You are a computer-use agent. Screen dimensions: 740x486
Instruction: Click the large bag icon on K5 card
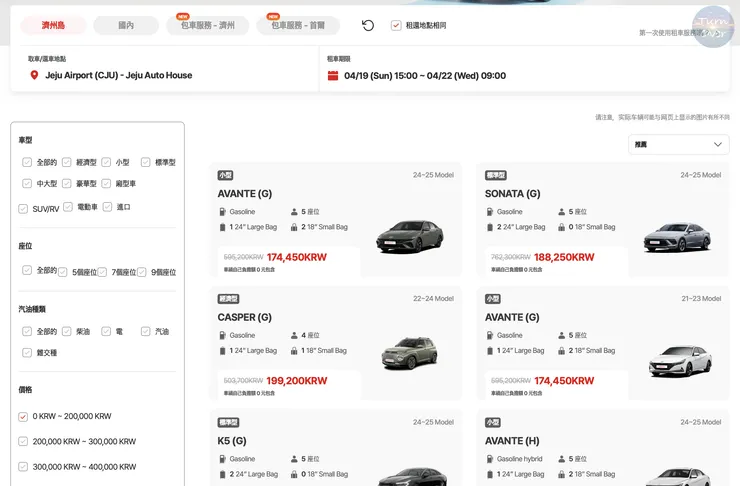[222, 474]
